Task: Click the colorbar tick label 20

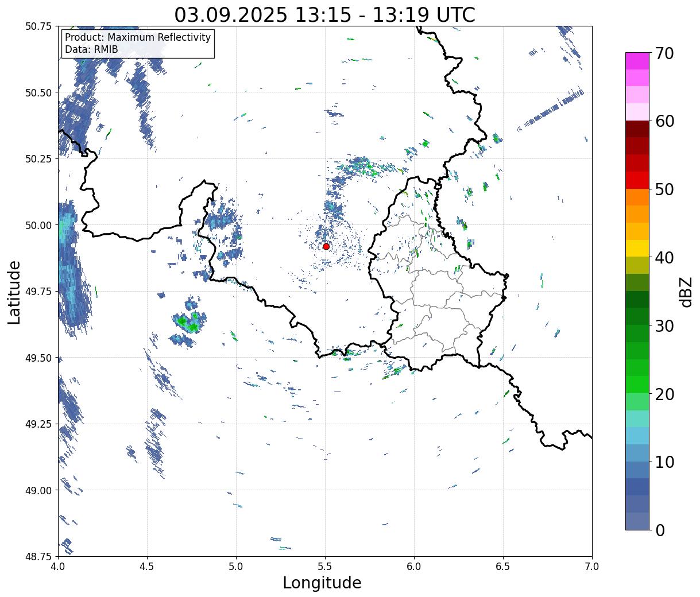Action: click(664, 394)
